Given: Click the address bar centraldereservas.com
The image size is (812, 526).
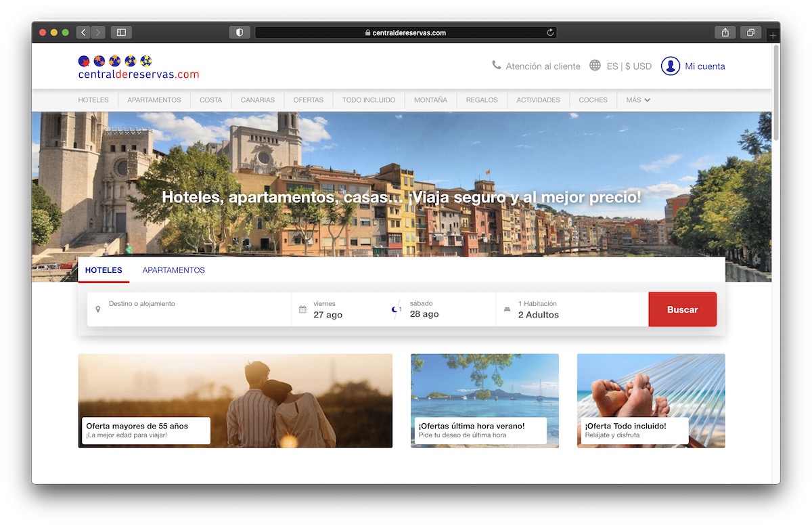Looking at the screenshot, I should click(405, 32).
